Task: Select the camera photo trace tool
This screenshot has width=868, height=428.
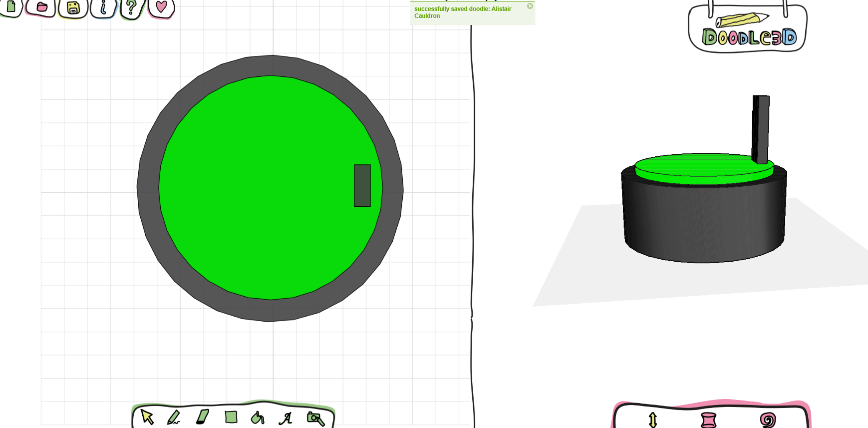Action: click(315, 419)
